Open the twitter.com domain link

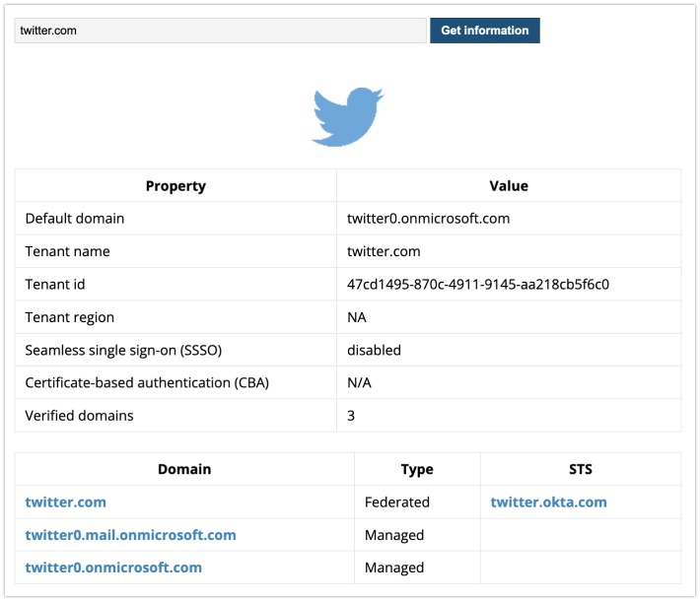[66, 501]
